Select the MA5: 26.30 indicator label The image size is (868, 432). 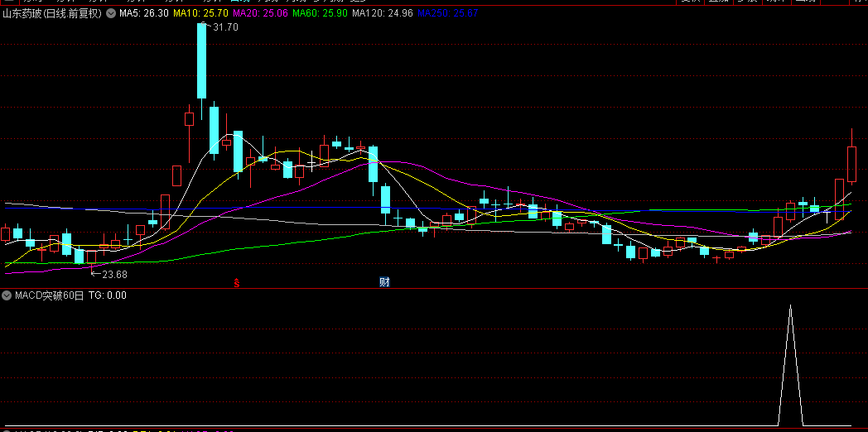tap(144, 13)
